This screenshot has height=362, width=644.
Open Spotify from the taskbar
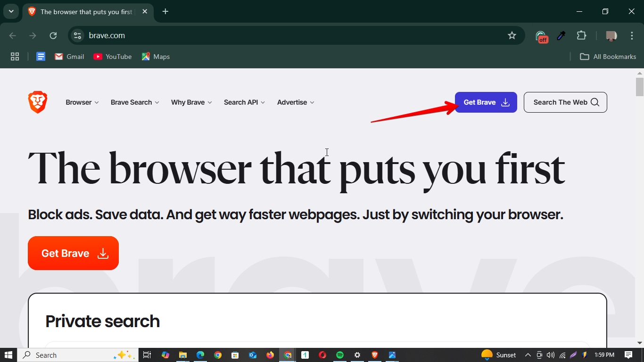[340, 355]
